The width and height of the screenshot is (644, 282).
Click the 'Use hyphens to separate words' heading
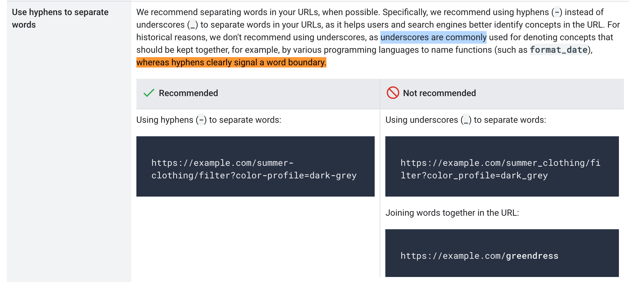click(60, 18)
